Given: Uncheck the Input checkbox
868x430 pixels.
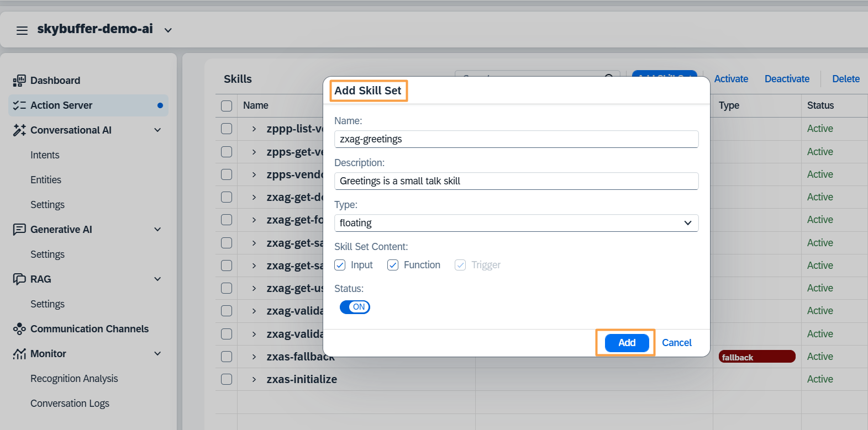Looking at the screenshot, I should click(x=340, y=265).
